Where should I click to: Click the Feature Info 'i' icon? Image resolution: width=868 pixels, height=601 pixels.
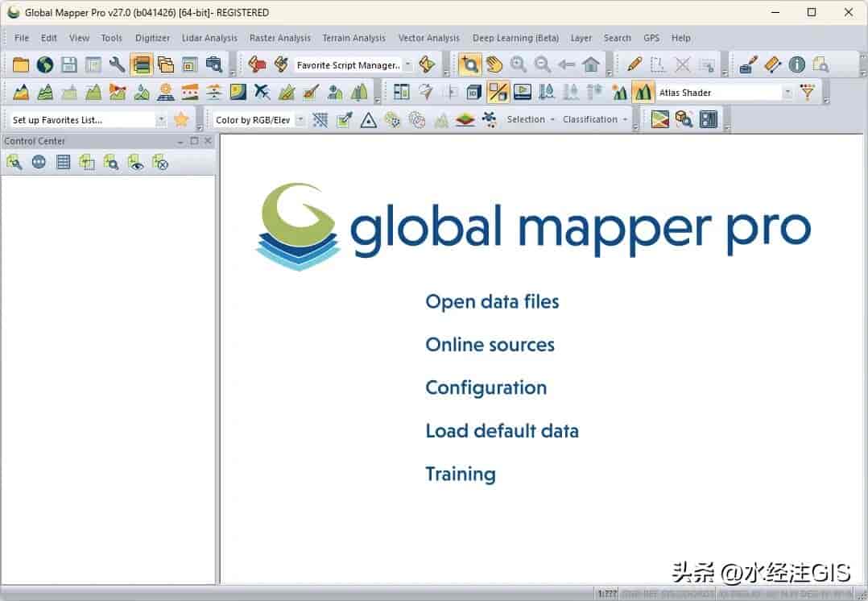[796, 64]
